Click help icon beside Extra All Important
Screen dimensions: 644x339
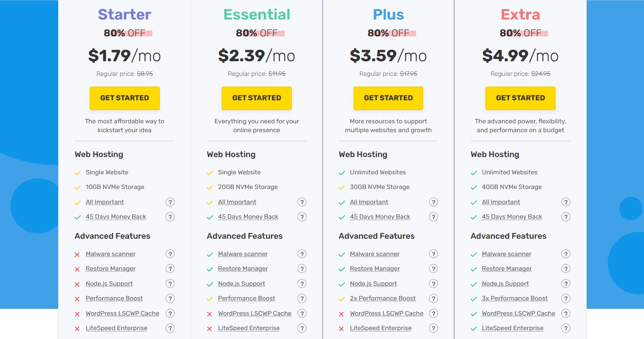click(565, 202)
